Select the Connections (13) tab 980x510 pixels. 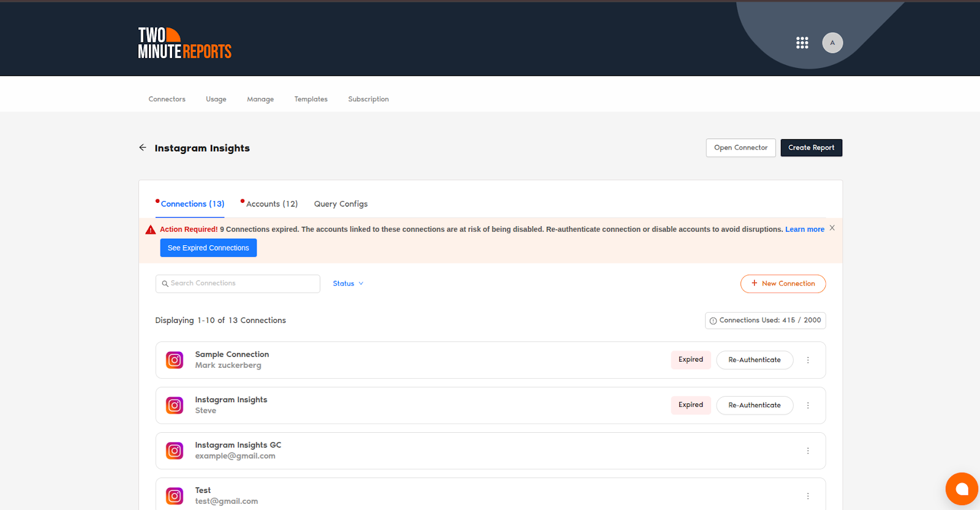tap(192, 204)
